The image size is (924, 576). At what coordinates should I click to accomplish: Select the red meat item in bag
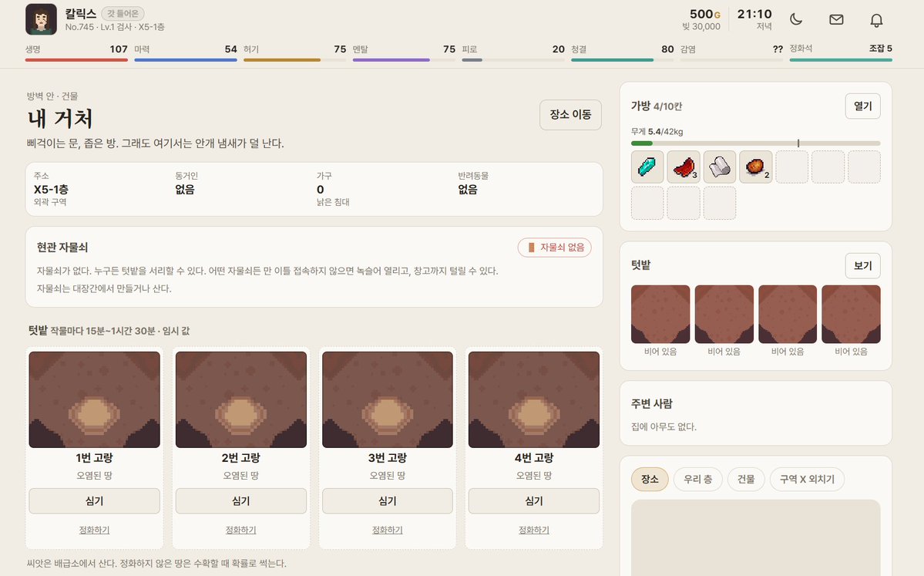(684, 167)
